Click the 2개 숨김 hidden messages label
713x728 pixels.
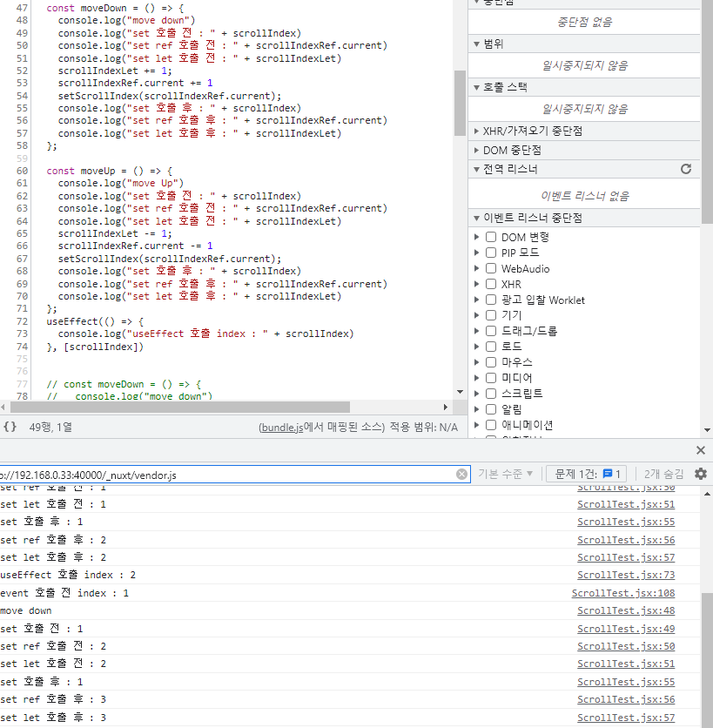pos(663,474)
